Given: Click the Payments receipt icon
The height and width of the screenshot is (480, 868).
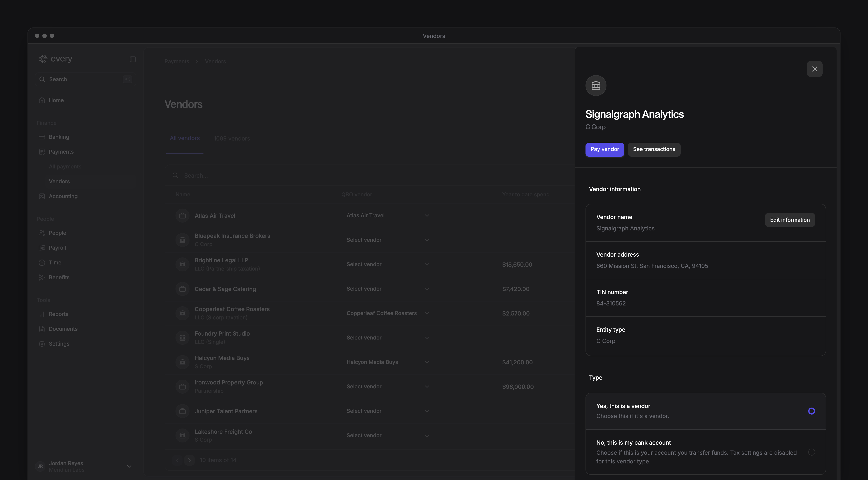Looking at the screenshot, I should point(42,152).
